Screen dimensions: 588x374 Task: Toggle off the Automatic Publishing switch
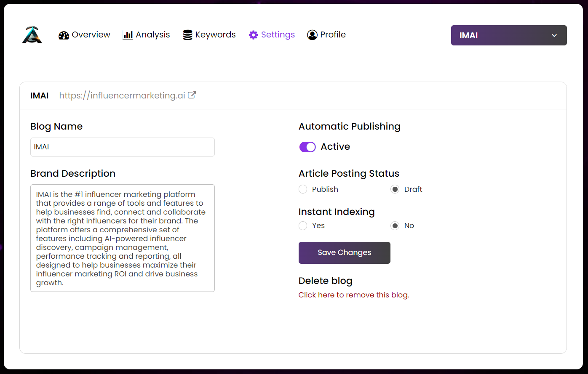[x=307, y=147]
